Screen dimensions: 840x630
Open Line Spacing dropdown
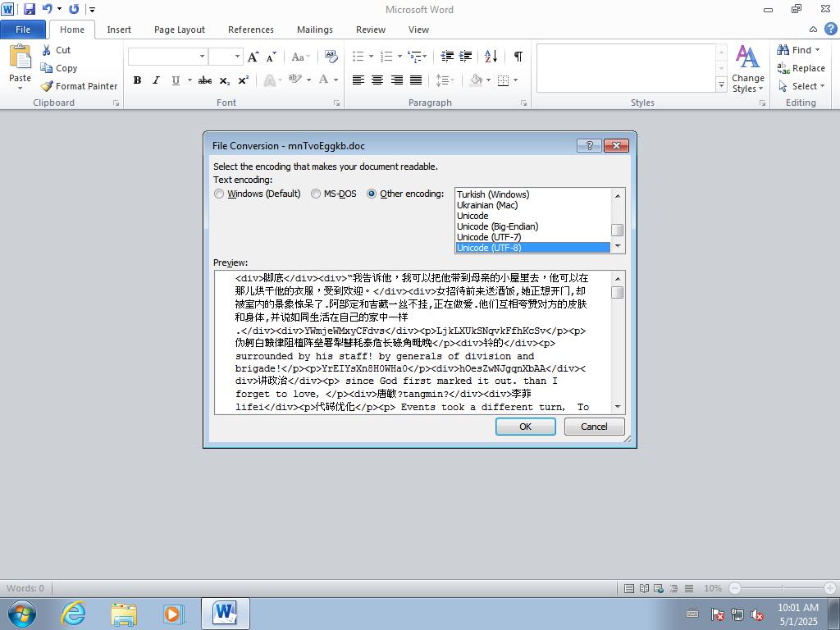point(445,80)
